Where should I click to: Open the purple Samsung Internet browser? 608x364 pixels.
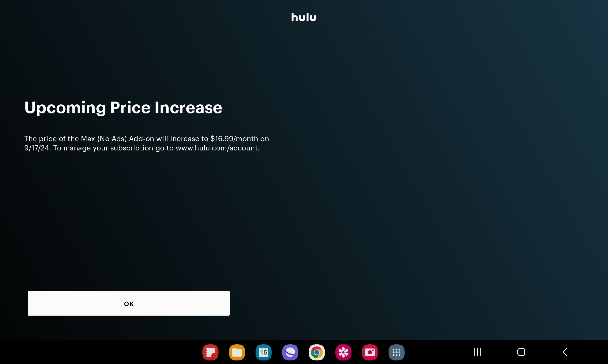pyautogui.click(x=290, y=352)
